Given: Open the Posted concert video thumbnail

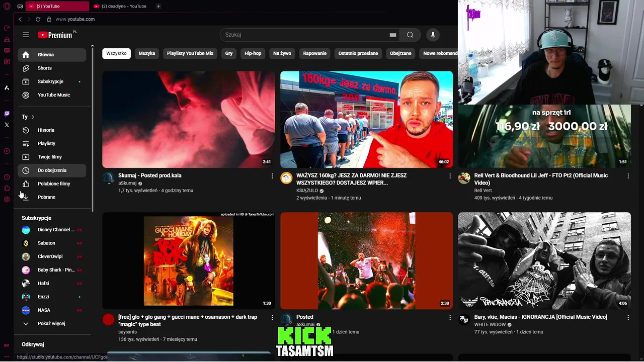Looking at the screenshot, I should 366,260.
